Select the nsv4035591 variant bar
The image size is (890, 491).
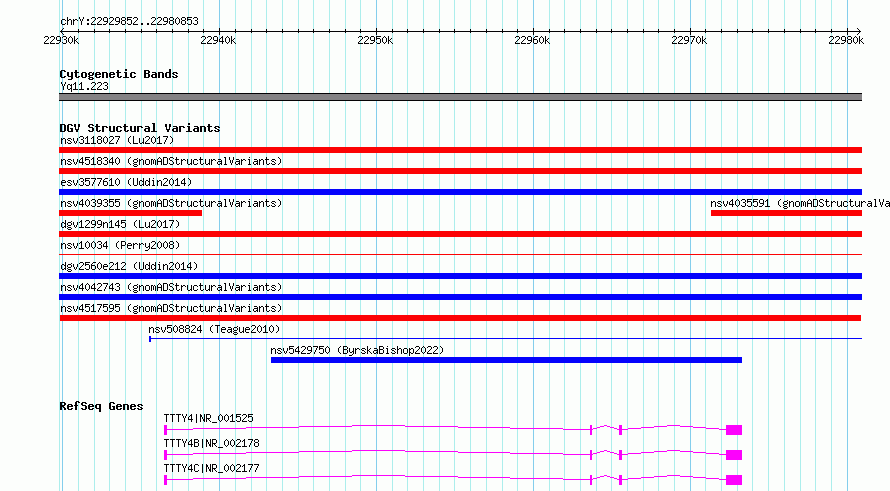786,213
